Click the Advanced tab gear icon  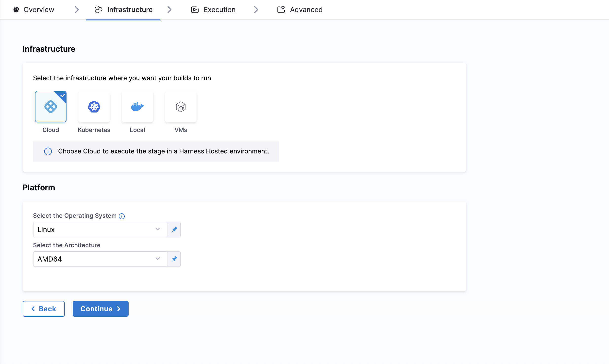(x=281, y=10)
